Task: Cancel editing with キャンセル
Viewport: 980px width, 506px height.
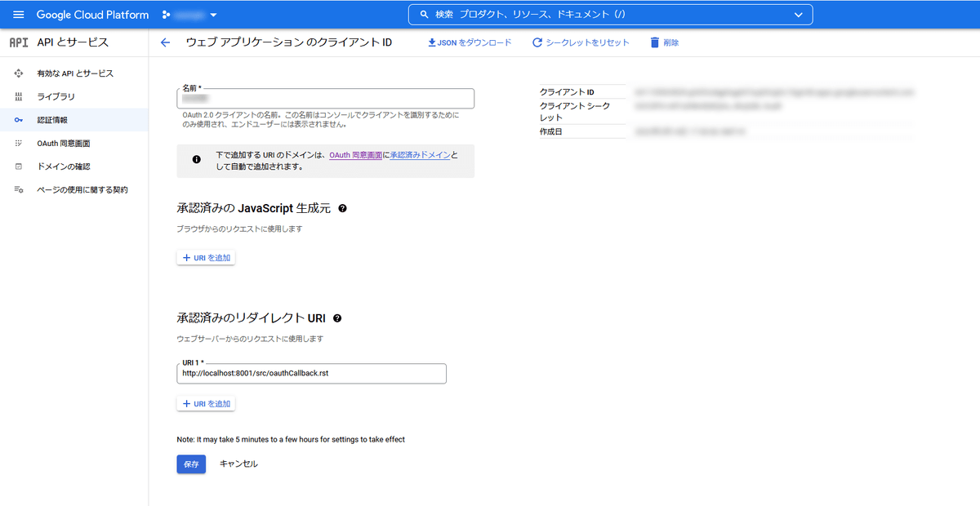Action: [x=238, y=464]
